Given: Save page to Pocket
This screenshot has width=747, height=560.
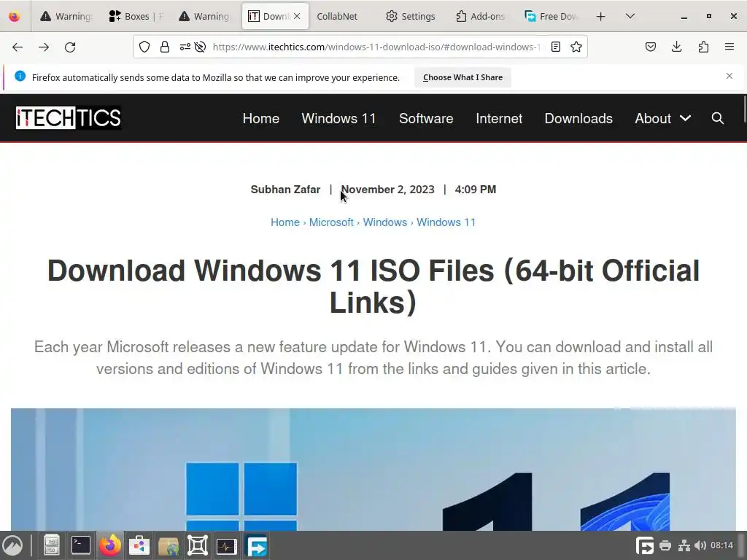Looking at the screenshot, I should (651, 47).
